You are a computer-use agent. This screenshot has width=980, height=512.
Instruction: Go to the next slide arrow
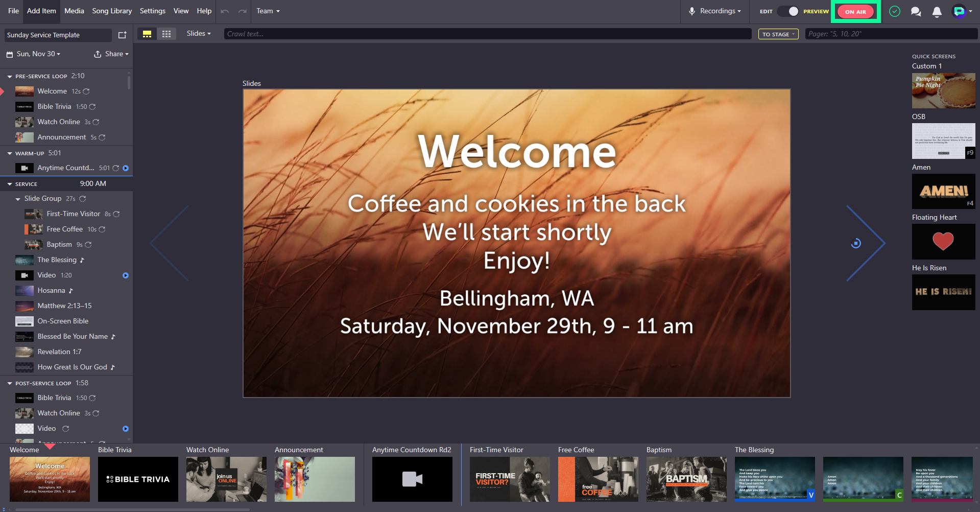point(866,243)
